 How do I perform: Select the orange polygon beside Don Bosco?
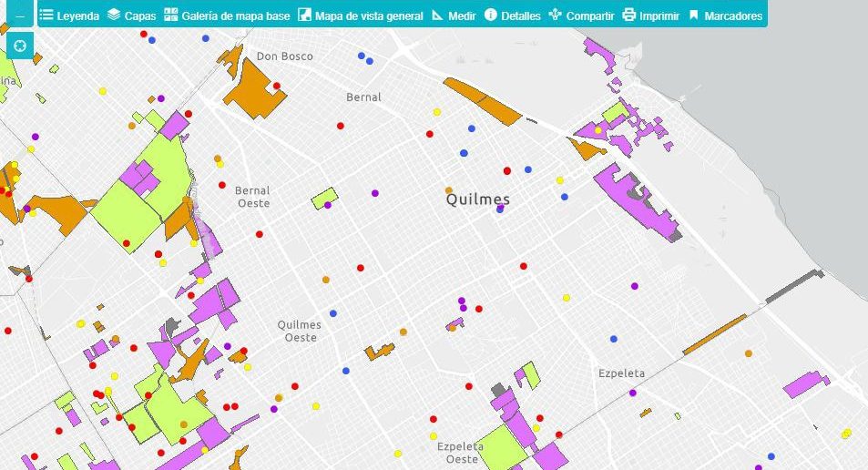pyautogui.click(x=252, y=89)
